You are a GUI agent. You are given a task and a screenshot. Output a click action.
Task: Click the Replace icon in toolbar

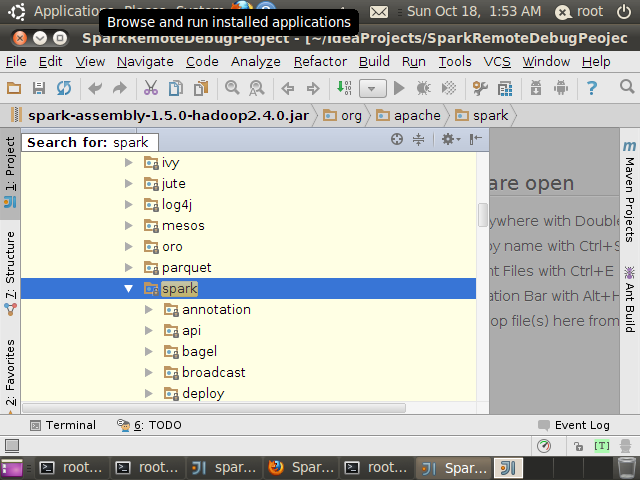pyautogui.click(x=257, y=88)
